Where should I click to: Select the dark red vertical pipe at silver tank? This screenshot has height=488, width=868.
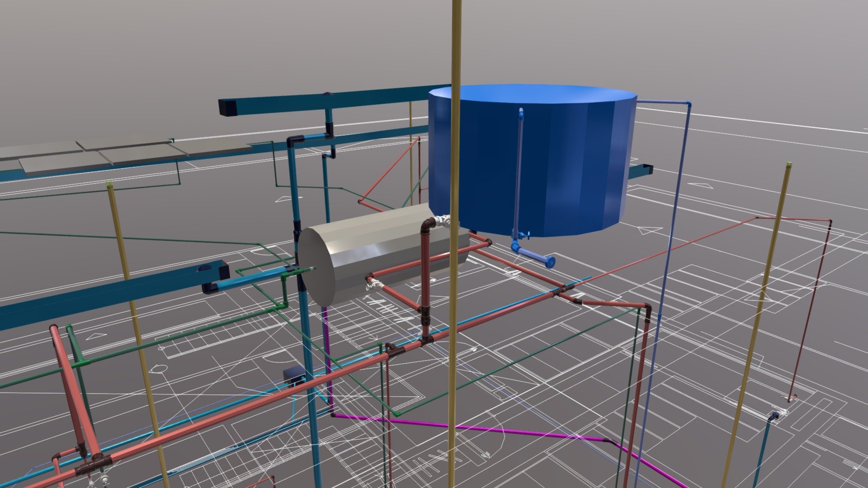click(x=425, y=280)
